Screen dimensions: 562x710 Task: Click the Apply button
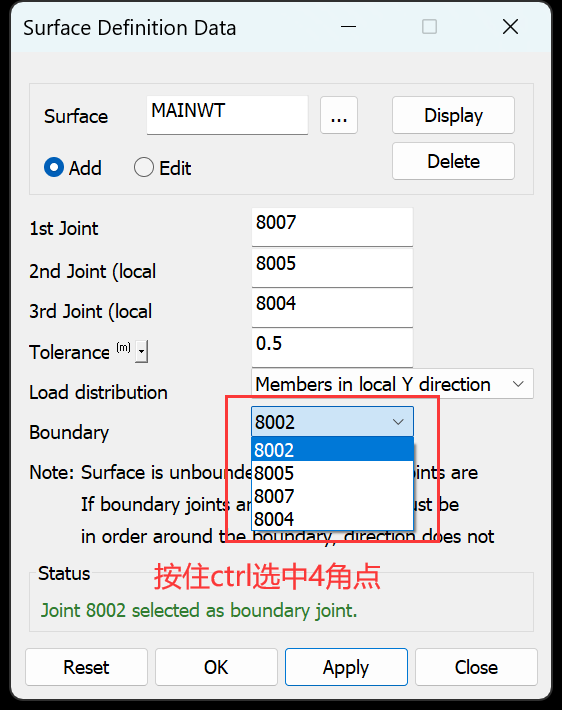[346, 667]
